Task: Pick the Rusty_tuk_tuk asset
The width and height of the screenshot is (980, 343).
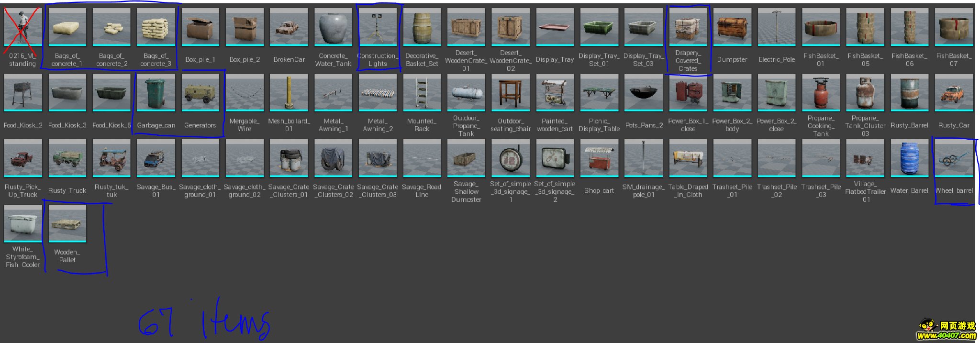Action: coord(111,158)
